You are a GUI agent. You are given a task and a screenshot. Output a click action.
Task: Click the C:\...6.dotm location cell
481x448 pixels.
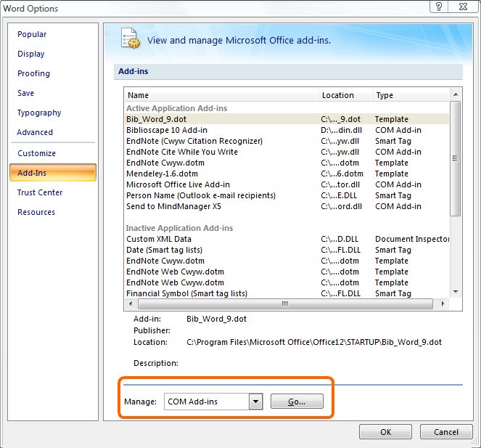342,174
